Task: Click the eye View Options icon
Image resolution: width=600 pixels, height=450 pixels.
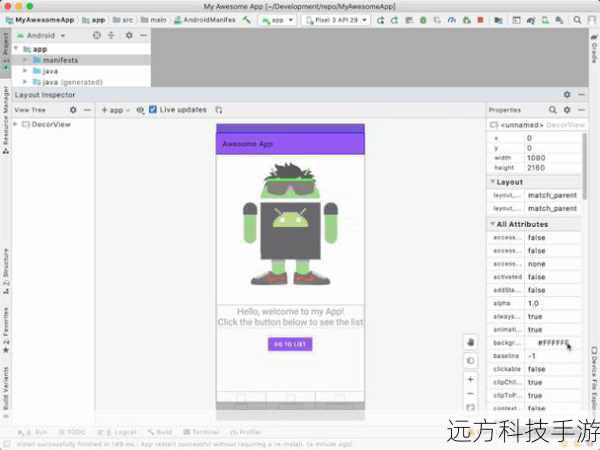Action: pyautogui.click(x=140, y=110)
